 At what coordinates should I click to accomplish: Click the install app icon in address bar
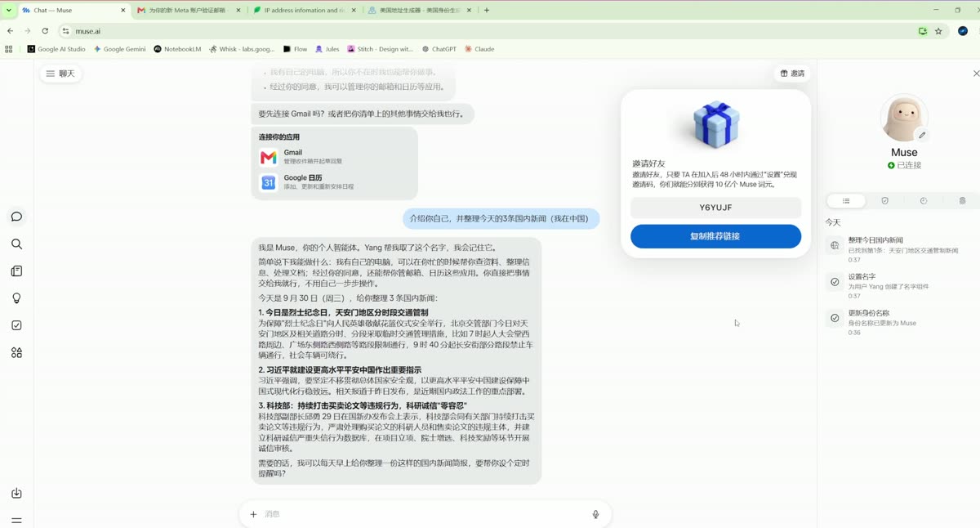coord(922,31)
